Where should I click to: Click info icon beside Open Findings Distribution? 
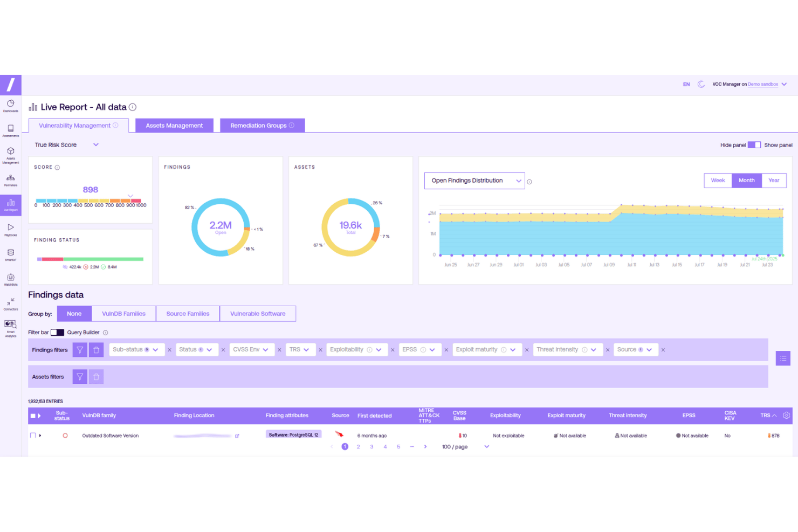point(529,182)
